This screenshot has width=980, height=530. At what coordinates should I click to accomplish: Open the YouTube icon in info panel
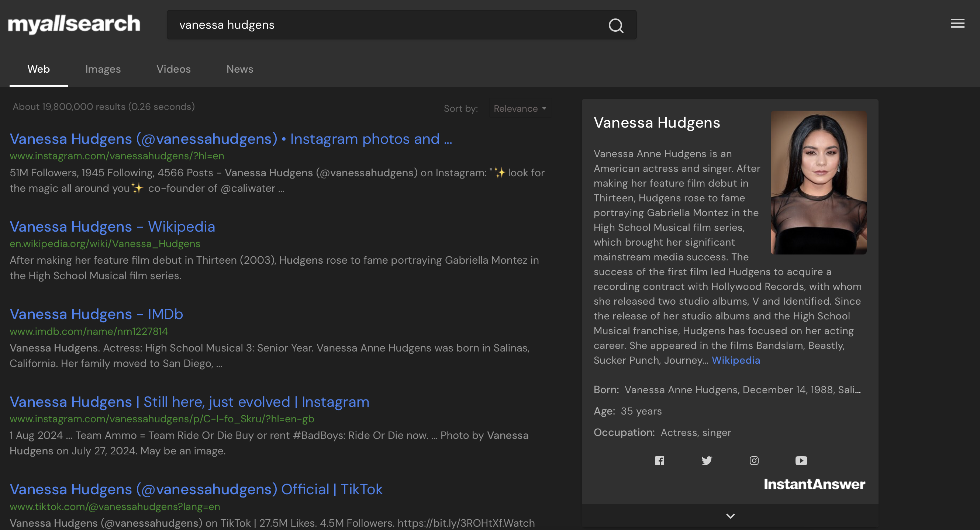[801, 460]
